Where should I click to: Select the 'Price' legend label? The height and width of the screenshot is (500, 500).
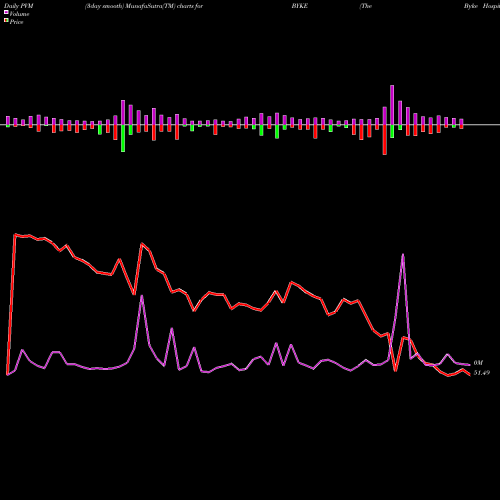(x=16, y=22)
